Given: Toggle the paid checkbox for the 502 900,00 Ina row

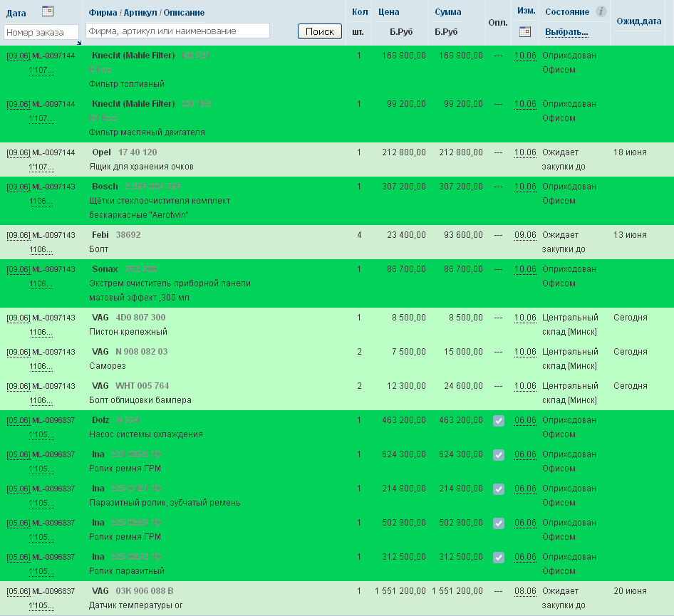Looking at the screenshot, I should [x=499, y=523].
